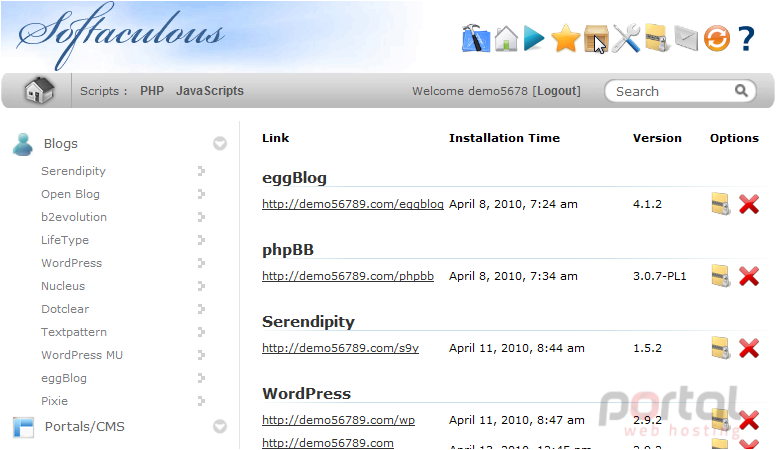Remove the WordPress /wp installation with red X

tap(749, 420)
